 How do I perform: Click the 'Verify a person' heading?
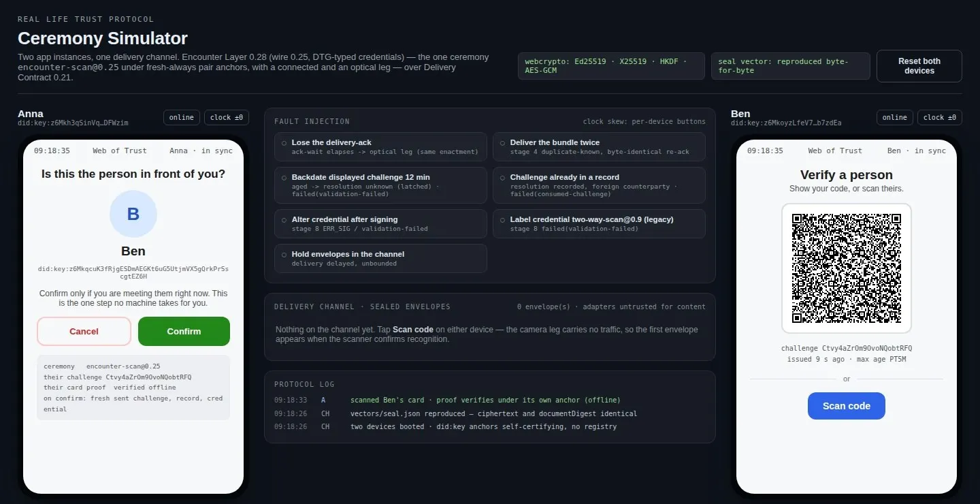click(847, 175)
